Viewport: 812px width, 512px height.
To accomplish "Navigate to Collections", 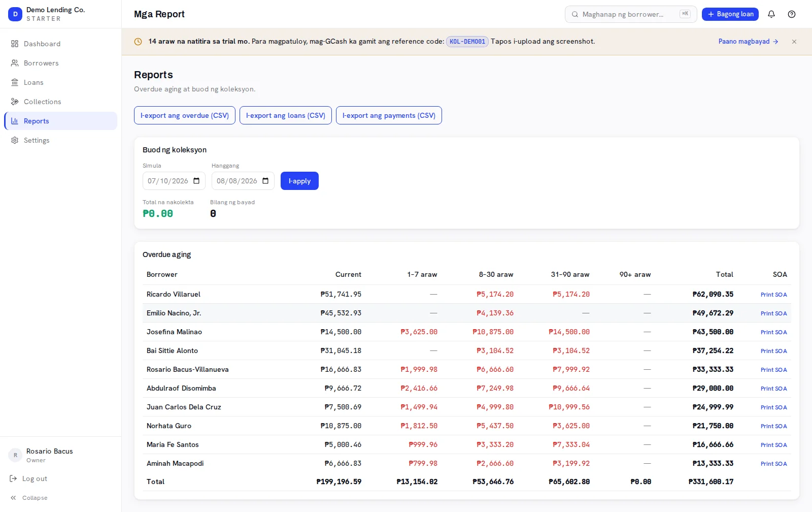I will click(x=60, y=102).
